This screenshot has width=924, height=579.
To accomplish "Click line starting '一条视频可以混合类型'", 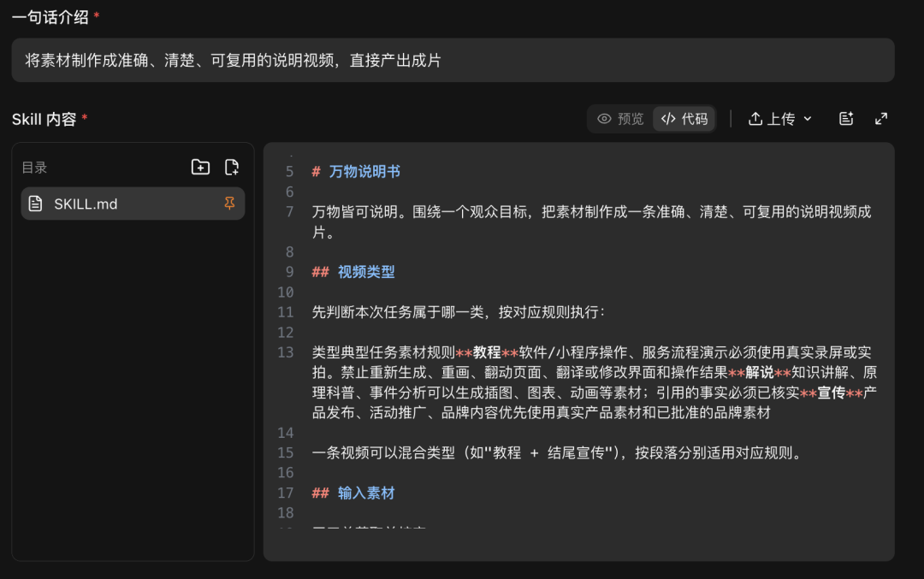I will (557, 453).
